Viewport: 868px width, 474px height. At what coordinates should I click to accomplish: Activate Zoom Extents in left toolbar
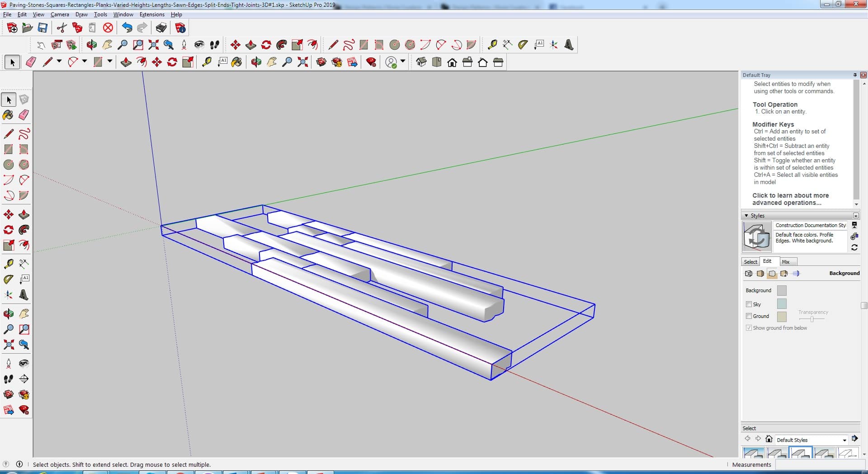[8, 345]
